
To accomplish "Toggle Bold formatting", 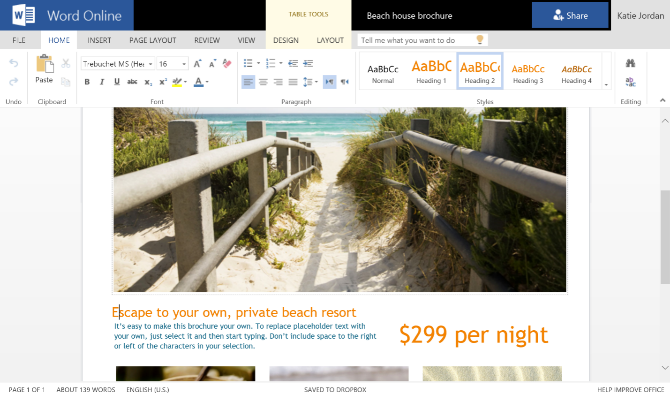I will [87, 82].
